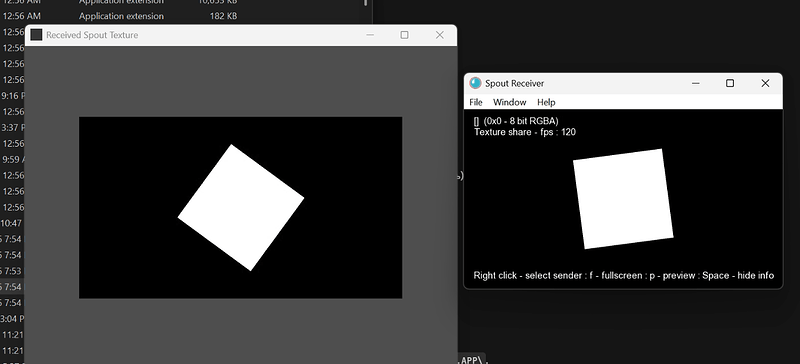The height and width of the screenshot is (364, 800).
Task: Minimize the Received Spout Texture window
Action: coord(370,35)
